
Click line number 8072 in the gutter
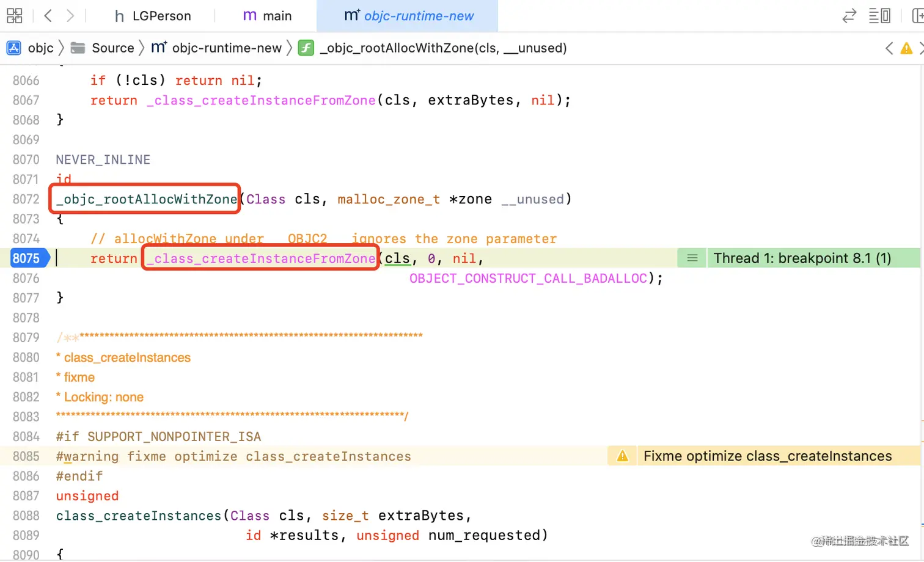click(x=26, y=199)
